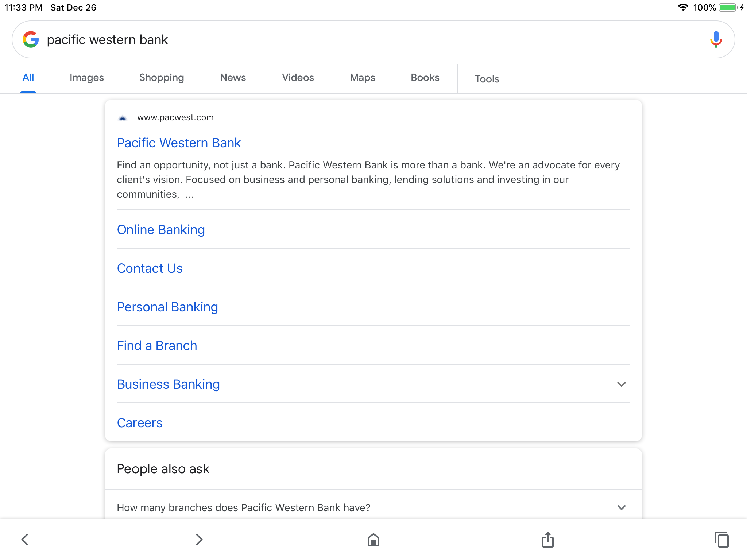
Task: Tap the 'Find an opportunity' result description
Action: tap(368, 180)
